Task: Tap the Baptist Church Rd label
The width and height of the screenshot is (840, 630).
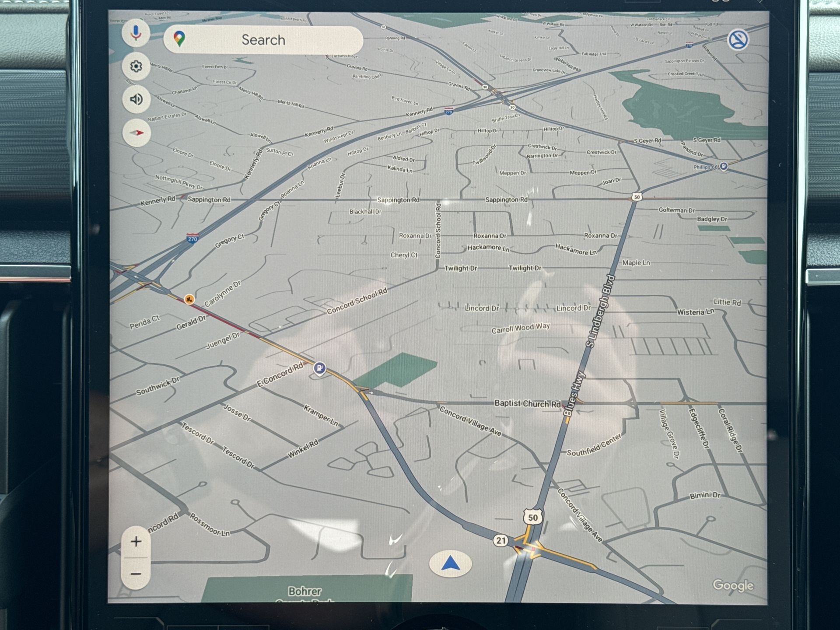Action: pyautogui.click(x=527, y=403)
